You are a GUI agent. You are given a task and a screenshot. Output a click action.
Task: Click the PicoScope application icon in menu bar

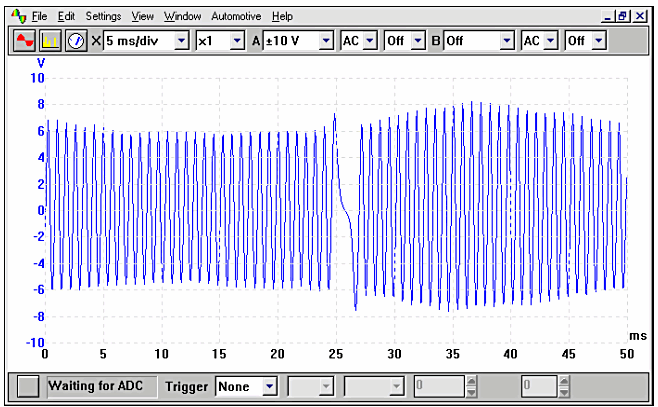17,16
